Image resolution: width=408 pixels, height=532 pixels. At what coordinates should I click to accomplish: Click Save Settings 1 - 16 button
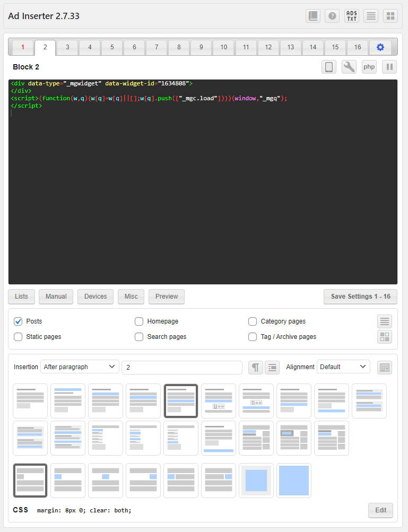(x=360, y=296)
